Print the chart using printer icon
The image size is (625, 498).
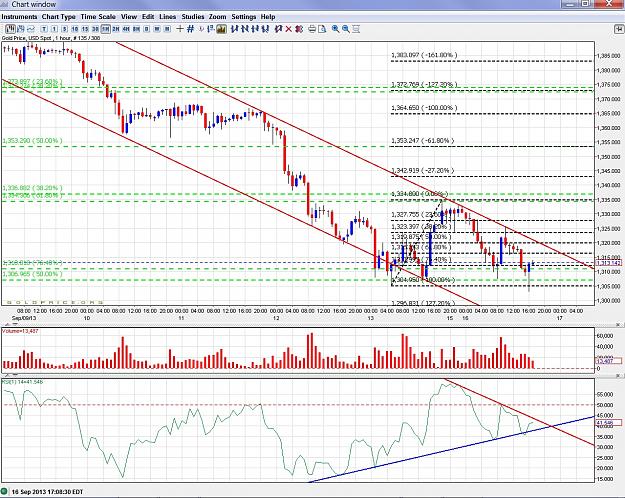312,29
